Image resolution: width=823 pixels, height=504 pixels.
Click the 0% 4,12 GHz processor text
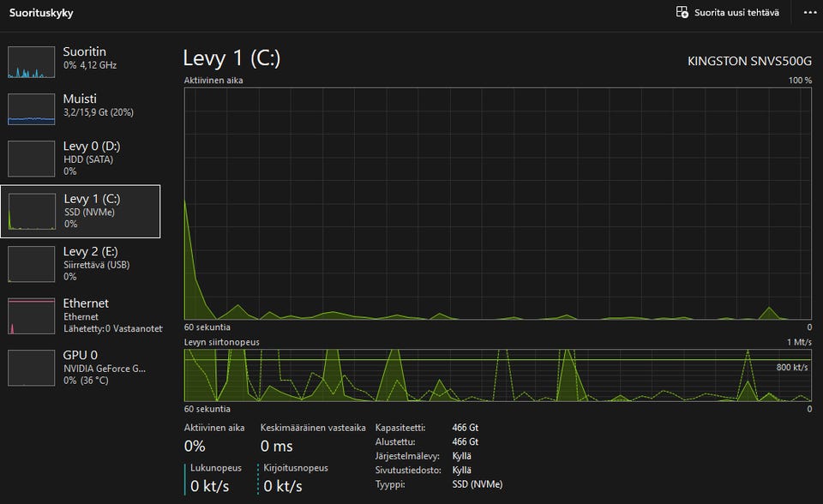coord(90,65)
